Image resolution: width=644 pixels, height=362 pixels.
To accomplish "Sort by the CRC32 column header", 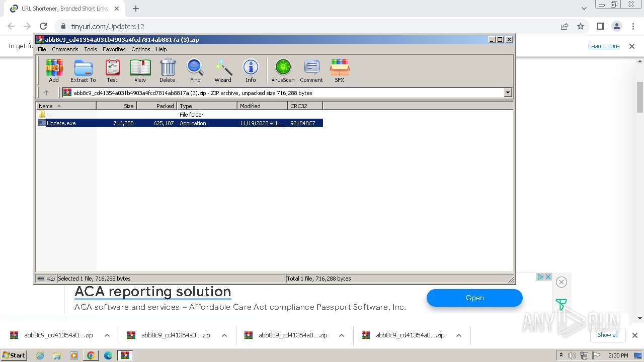I will pos(305,106).
